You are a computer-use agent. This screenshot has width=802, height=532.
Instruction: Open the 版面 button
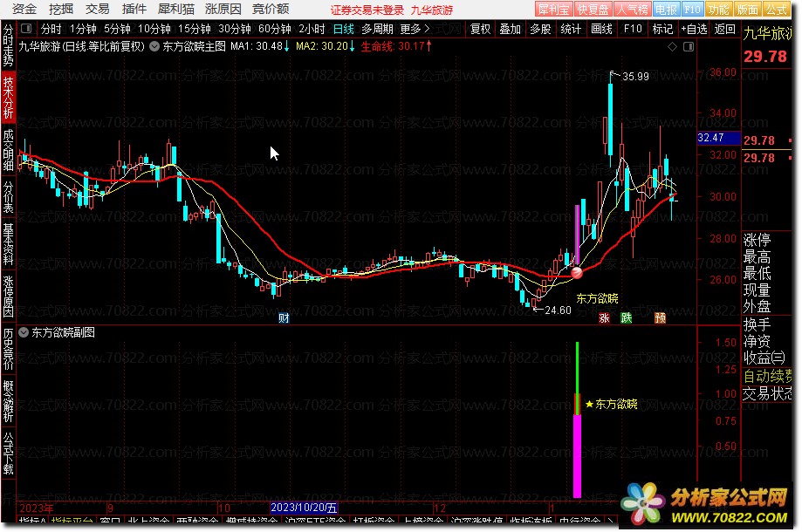(747, 10)
